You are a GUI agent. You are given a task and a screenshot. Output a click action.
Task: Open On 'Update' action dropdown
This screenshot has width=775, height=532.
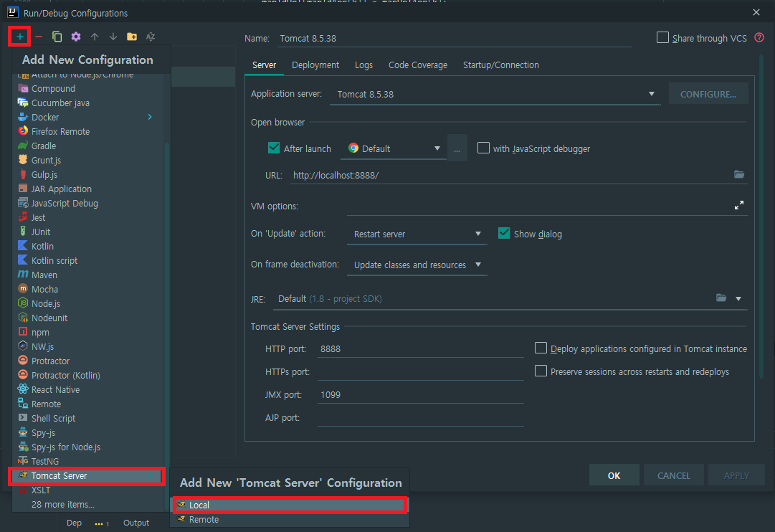coord(417,234)
